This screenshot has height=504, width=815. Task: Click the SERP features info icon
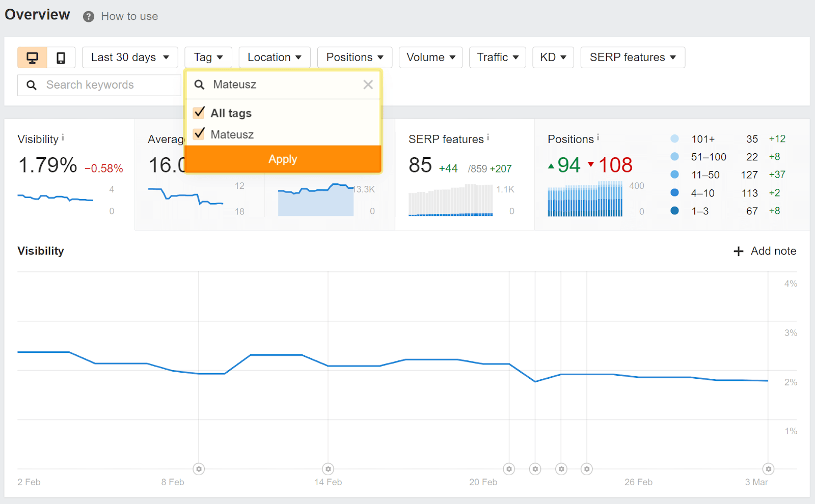[488, 136]
